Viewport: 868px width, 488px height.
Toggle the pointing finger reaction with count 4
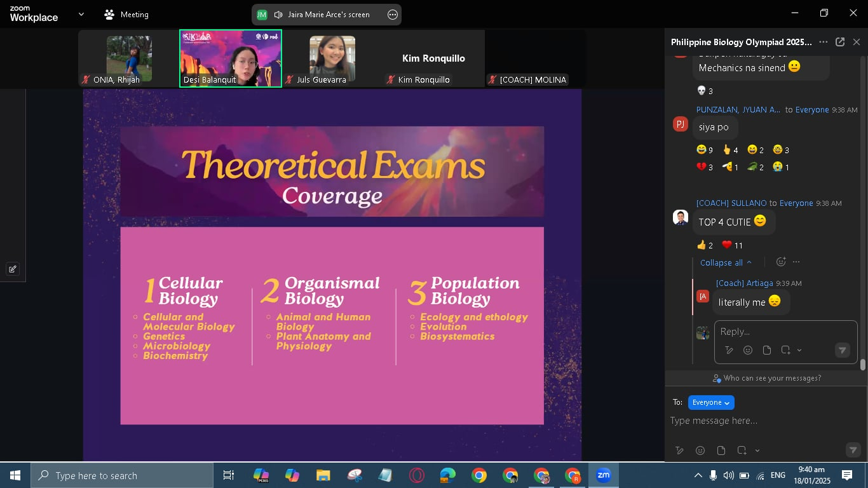pos(730,150)
